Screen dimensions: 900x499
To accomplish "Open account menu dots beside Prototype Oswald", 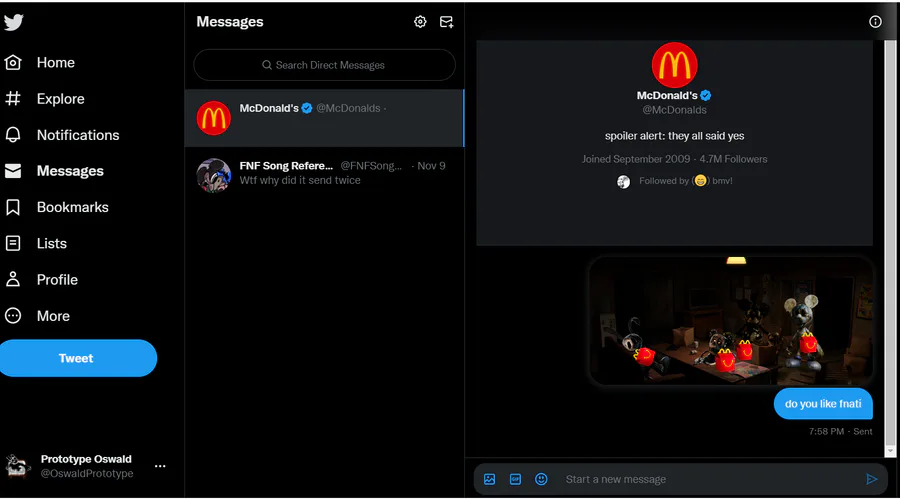I will (x=160, y=466).
